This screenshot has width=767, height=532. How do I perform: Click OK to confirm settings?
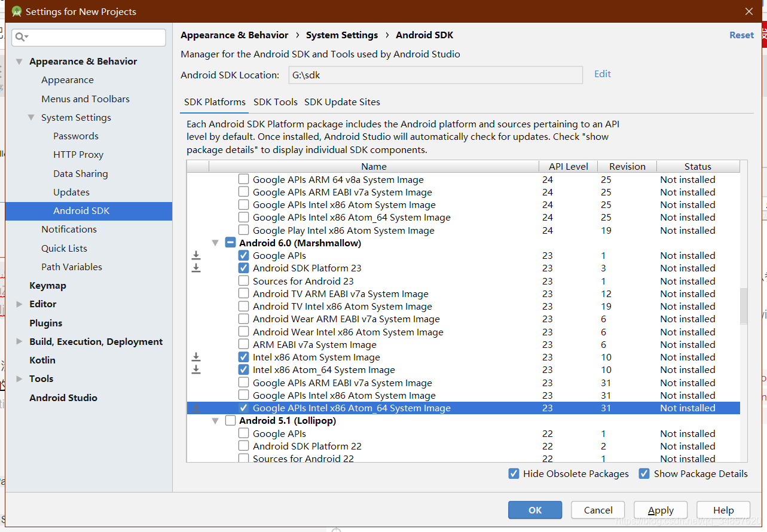coord(535,510)
